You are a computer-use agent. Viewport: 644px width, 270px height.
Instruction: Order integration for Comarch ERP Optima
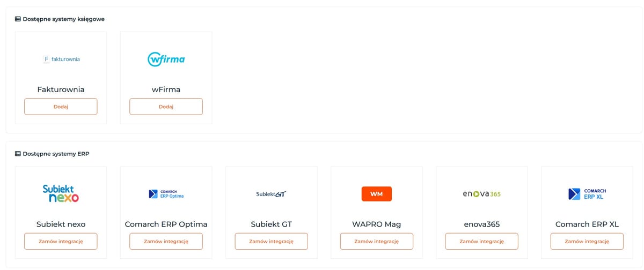[166, 242]
